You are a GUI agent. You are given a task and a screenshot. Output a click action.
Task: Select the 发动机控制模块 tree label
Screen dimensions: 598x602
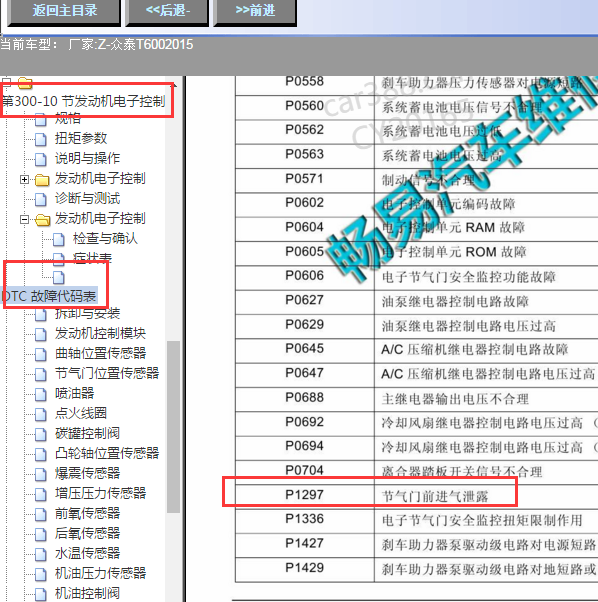click(100, 333)
